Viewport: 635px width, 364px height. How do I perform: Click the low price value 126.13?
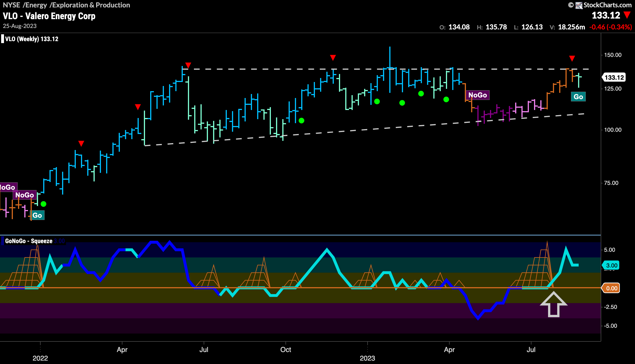click(532, 27)
